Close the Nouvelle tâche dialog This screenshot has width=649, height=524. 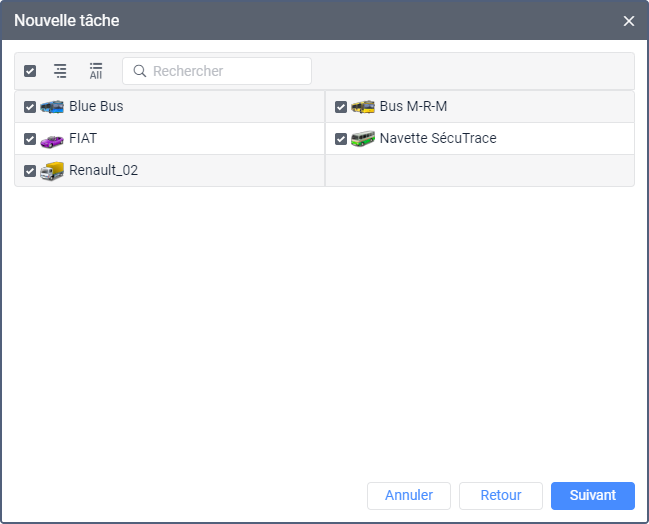pos(629,21)
